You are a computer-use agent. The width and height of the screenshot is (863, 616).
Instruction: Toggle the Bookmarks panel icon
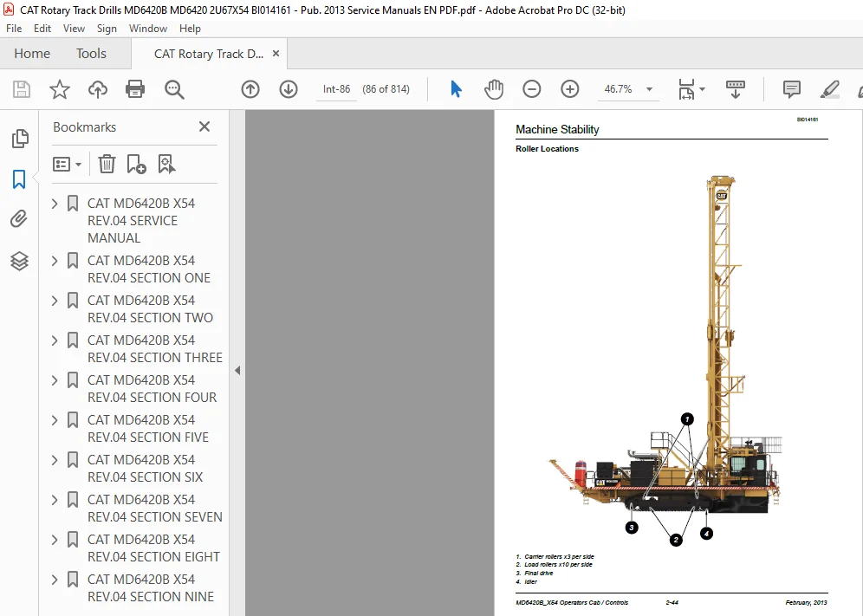[x=19, y=179]
